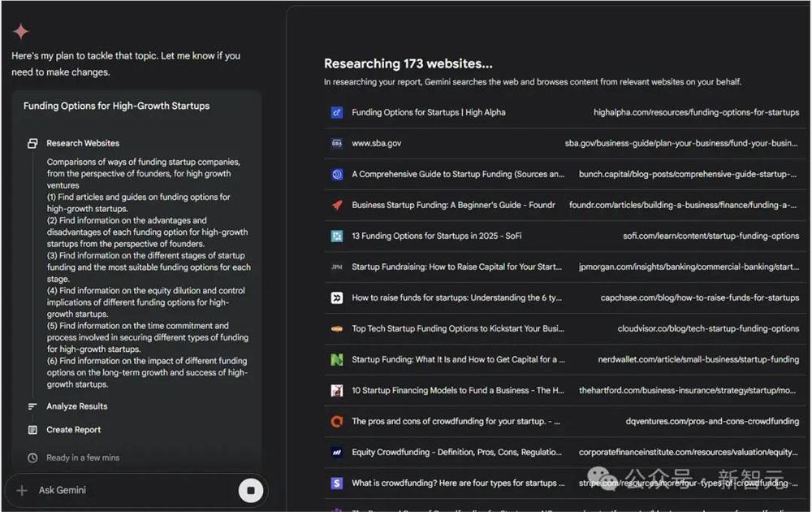Click the Research Websites step icon

tap(32, 143)
